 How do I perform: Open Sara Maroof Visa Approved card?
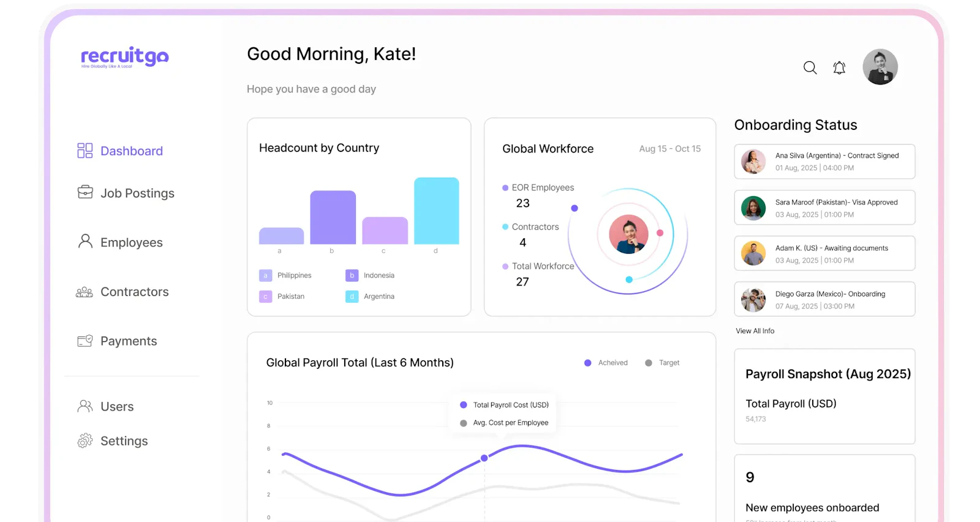point(824,208)
